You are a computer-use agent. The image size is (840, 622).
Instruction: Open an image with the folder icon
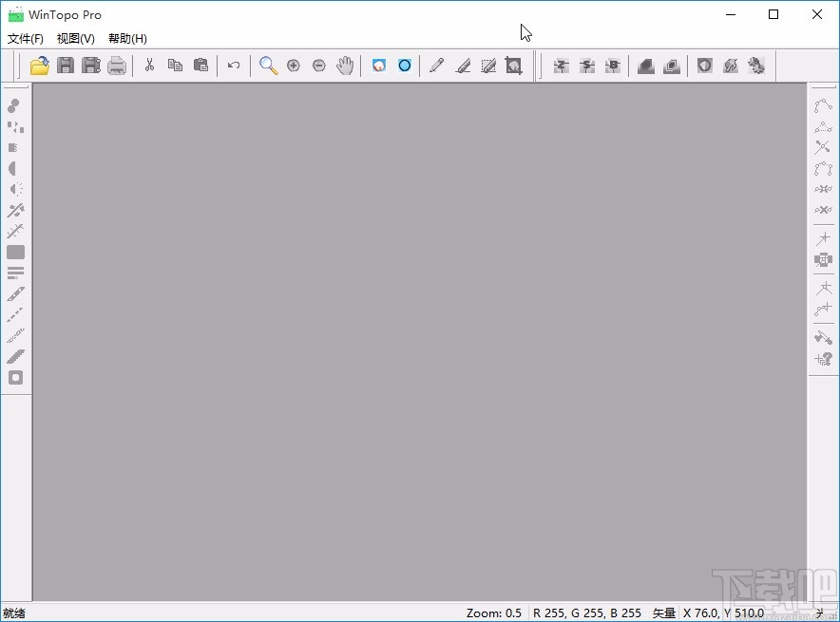[x=40, y=66]
